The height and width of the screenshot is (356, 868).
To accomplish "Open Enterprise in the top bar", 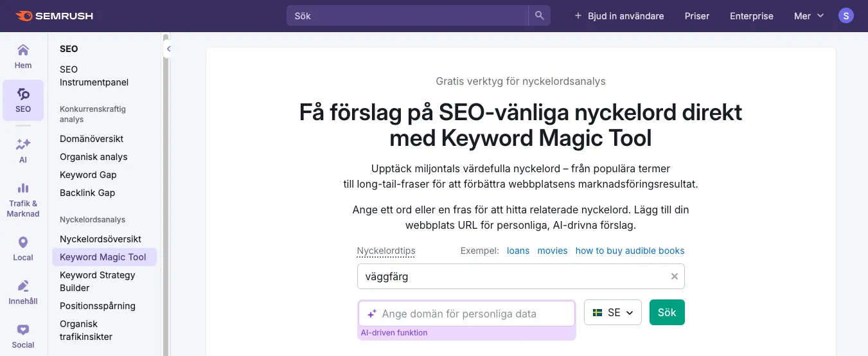I will (752, 16).
